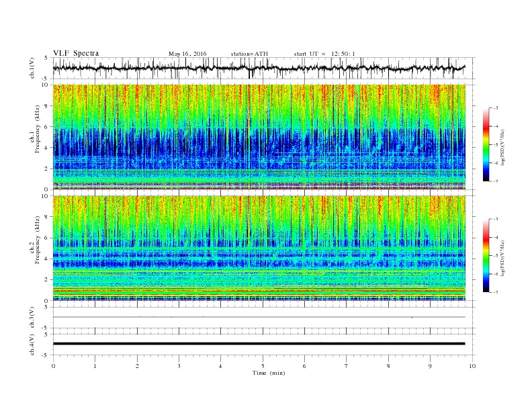
Task: Click the '9' tick on the time axis
Action: coord(430,366)
